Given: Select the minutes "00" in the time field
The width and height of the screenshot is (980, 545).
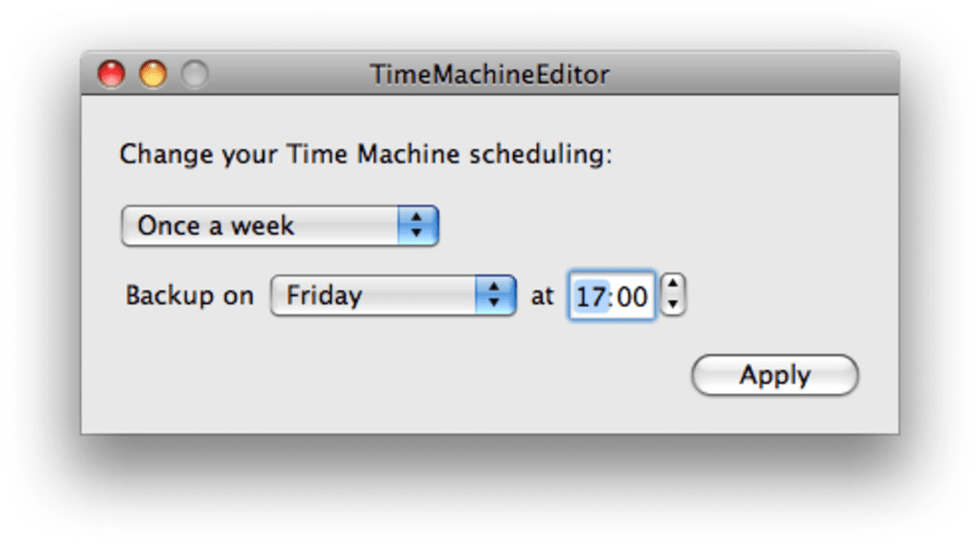Looking at the screenshot, I should pyautogui.click(x=631, y=296).
